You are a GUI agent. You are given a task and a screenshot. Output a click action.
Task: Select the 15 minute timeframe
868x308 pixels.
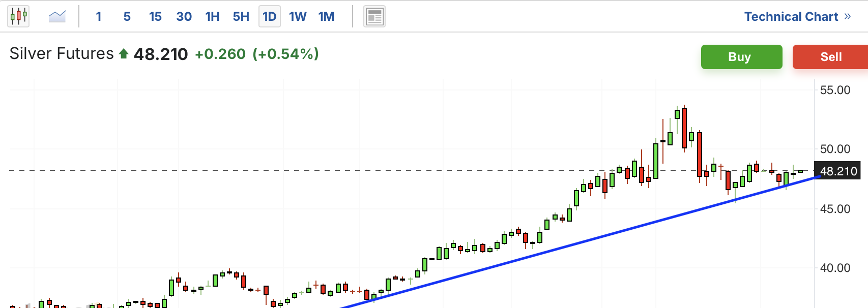155,17
